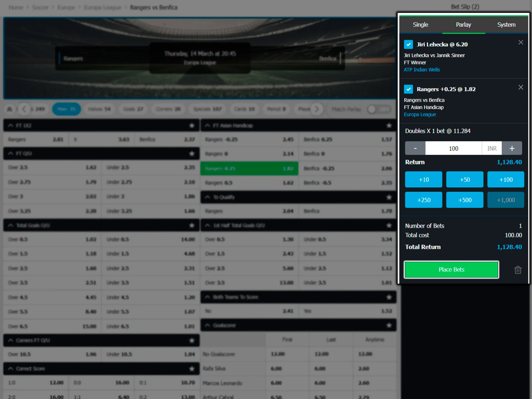The width and height of the screenshot is (532, 399).
Task: Add +500 to the stake
Action: (465, 200)
